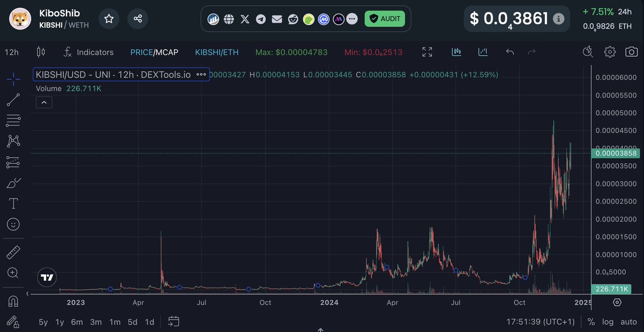The height and width of the screenshot is (332, 644).
Task: Open the share button next to KiboShib
Action: pos(138,19)
